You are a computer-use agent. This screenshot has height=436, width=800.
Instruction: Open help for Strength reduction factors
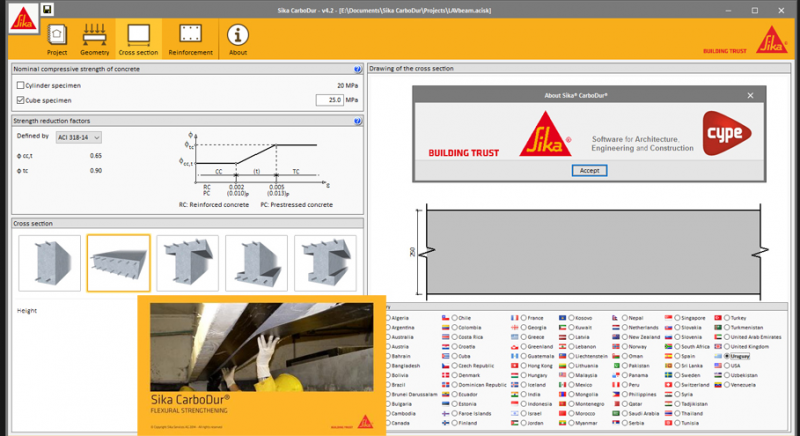[358, 121]
